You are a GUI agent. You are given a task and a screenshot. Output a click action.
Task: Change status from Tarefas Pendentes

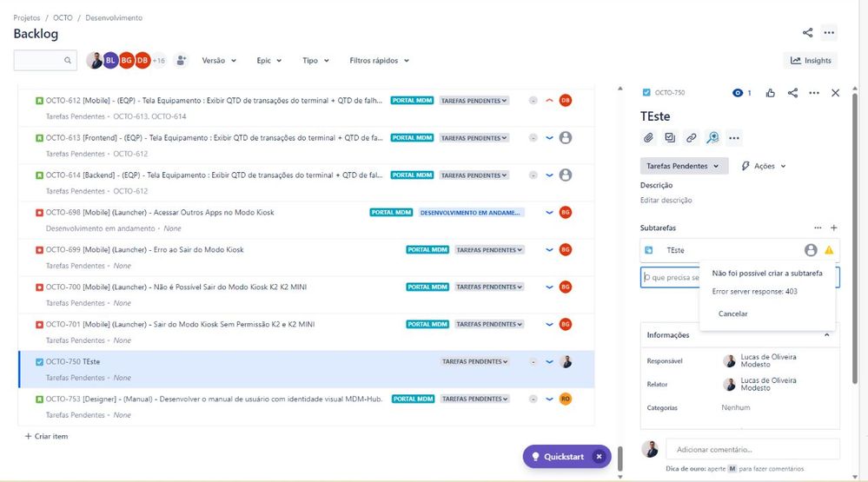[684, 166]
